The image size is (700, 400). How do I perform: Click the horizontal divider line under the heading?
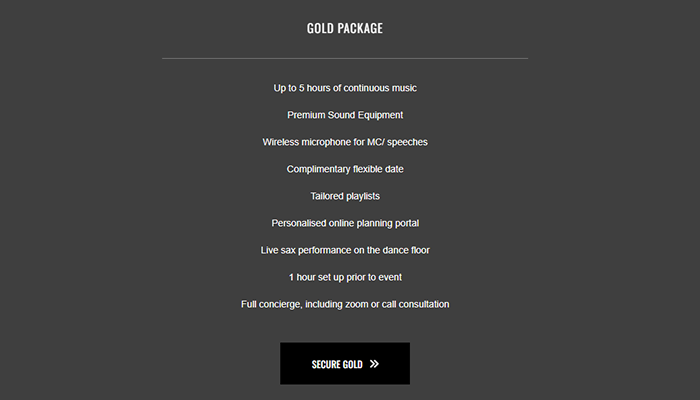tap(345, 58)
